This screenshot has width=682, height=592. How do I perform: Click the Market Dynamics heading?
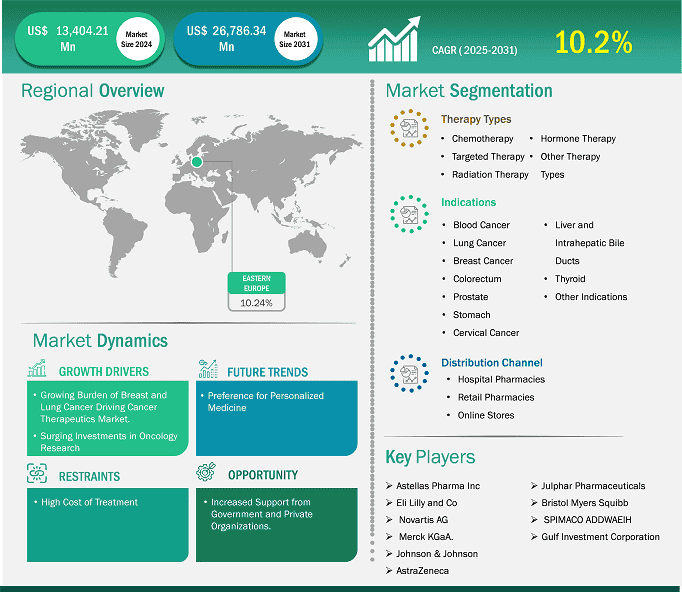point(100,341)
